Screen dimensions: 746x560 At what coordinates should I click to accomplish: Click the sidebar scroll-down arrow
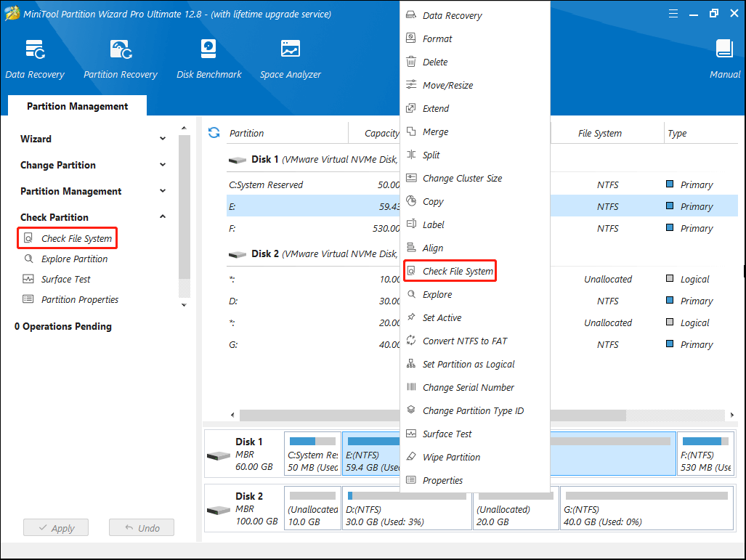(x=184, y=305)
